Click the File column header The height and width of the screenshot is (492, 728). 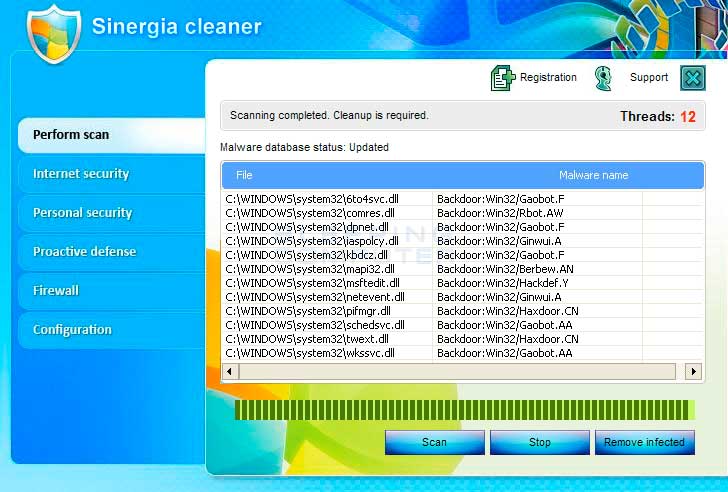tap(245, 176)
